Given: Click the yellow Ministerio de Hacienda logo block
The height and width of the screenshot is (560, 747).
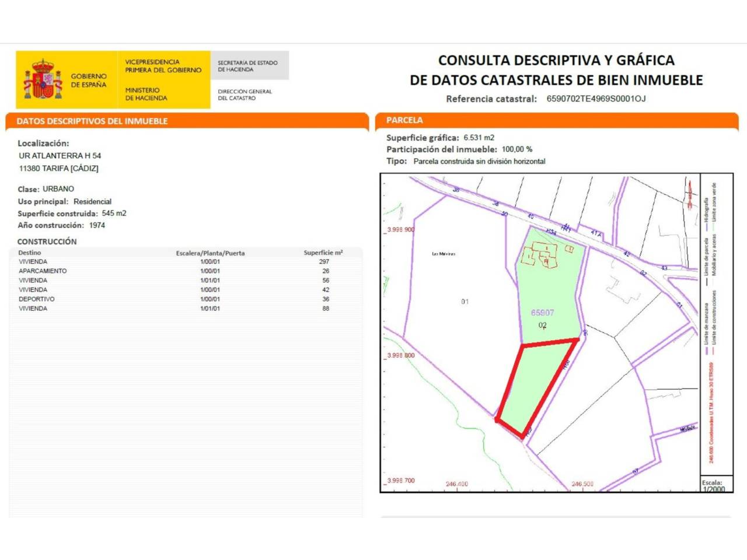Looking at the screenshot, I should (163, 79).
